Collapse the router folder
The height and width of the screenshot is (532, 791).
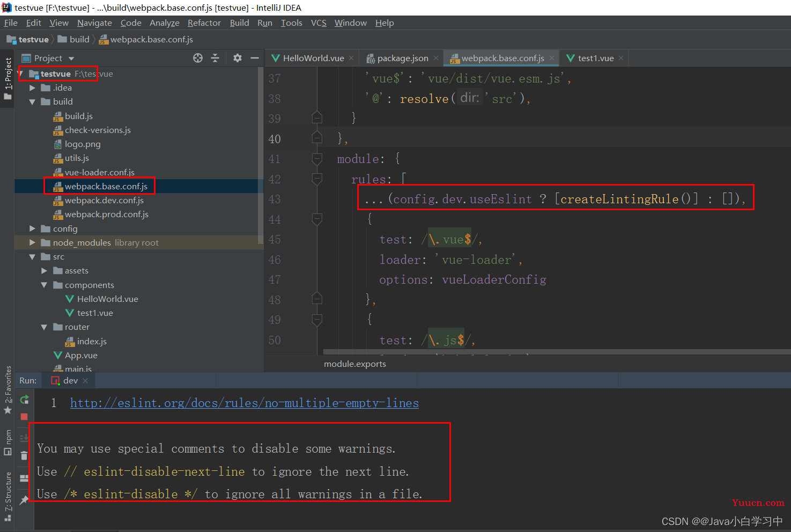pyautogui.click(x=44, y=327)
